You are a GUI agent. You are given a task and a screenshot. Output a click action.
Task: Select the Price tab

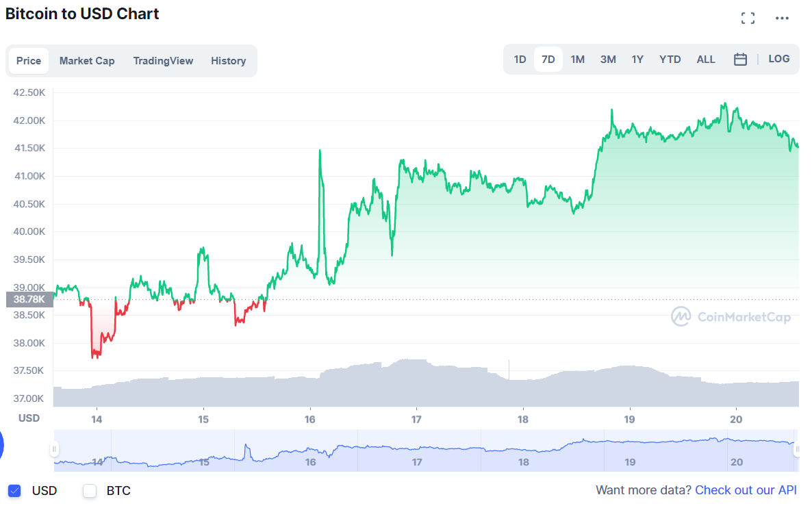(x=29, y=60)
